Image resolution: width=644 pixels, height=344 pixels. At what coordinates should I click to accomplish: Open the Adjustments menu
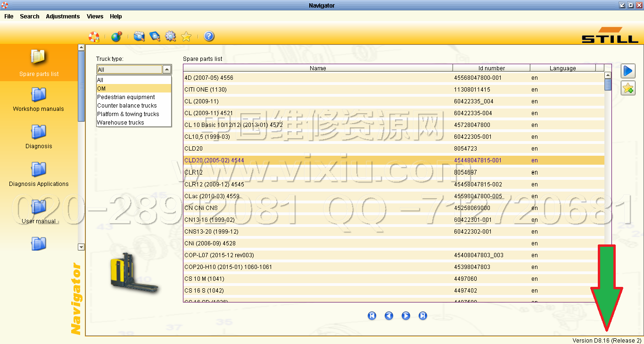coord(63,17)
